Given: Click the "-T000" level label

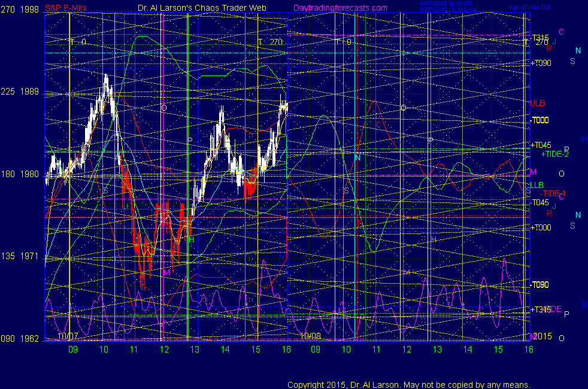Looking at the screenshot, I should 539,120.
